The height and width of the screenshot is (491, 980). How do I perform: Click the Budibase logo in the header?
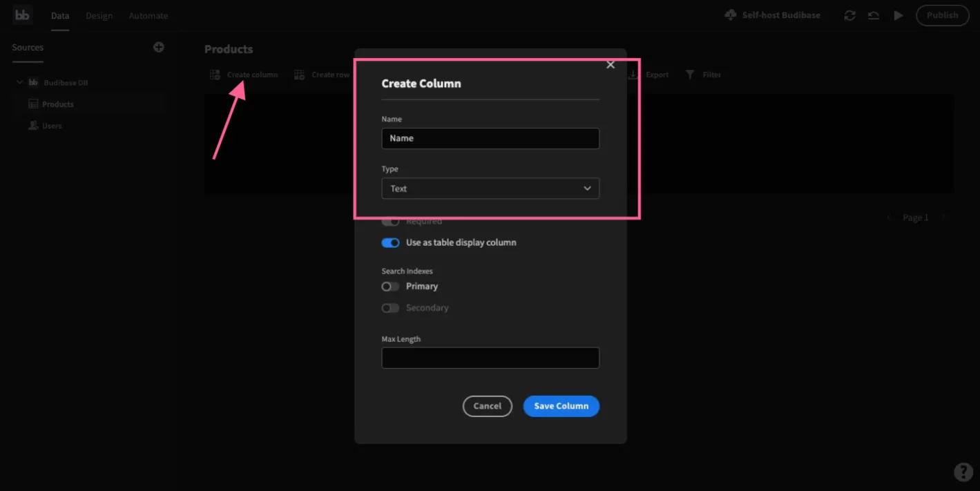pyautogui.click(x=23, y=15)
